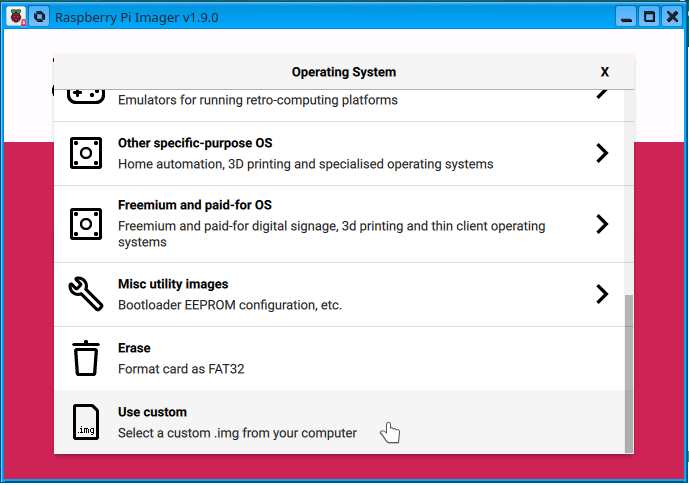Expand the emulators category chevron
Image resolution: width=689 pixels, height=485 pixels.
602,94
